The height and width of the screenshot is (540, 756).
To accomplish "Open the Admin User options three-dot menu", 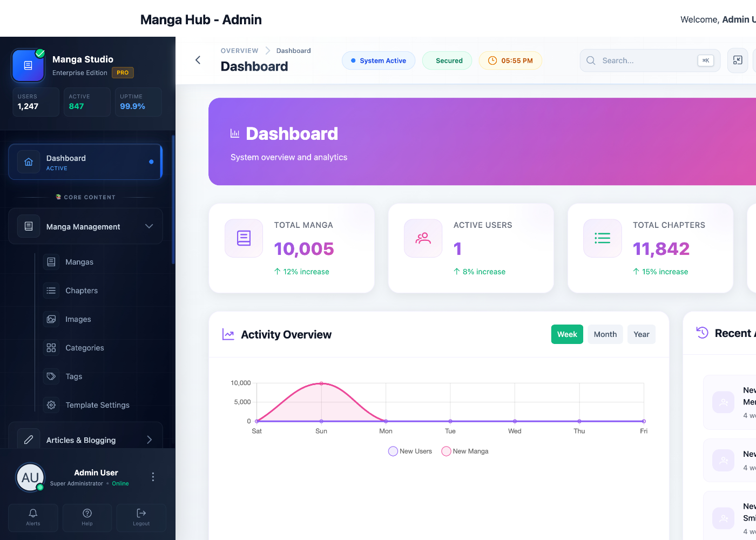I will click(153, 477).
